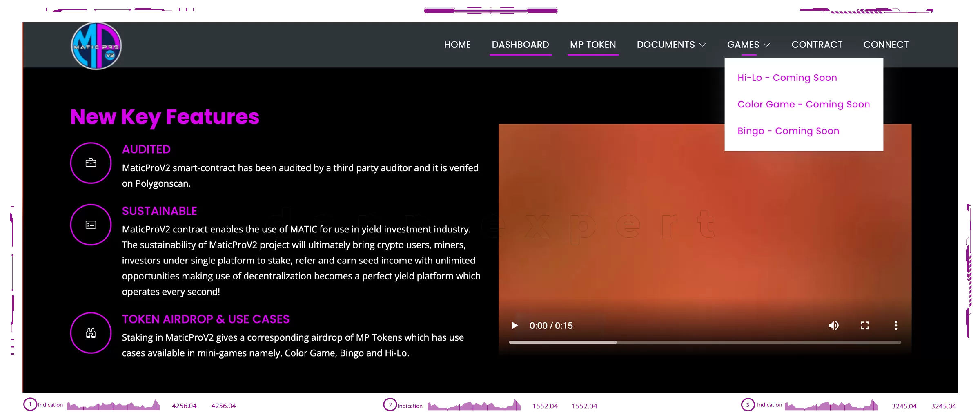This screenshot has width=980, height=415.
Task: Click the Sustainable checklist circle icon
Action: (x=91, y=225)
